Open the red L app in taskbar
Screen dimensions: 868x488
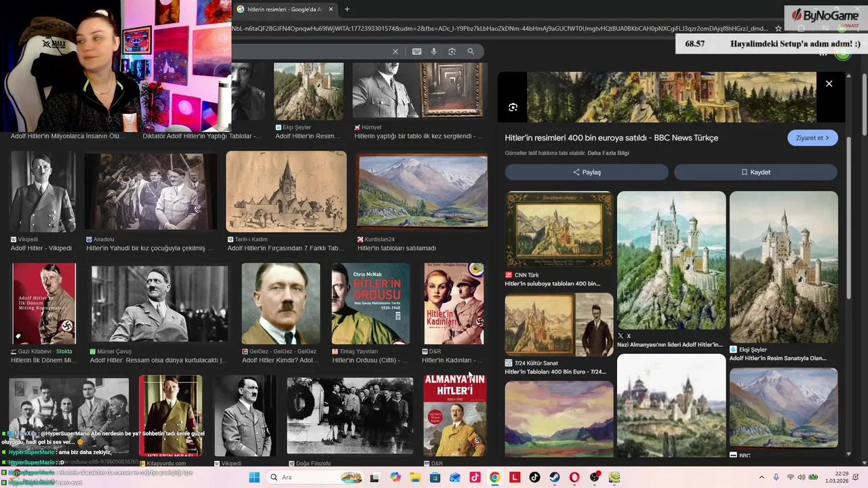point(515,477)
